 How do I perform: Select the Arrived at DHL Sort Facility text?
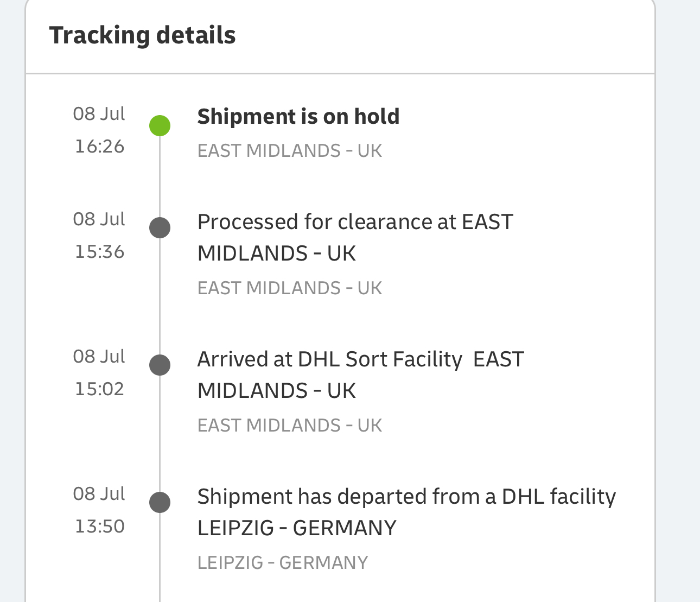[360, 375]
